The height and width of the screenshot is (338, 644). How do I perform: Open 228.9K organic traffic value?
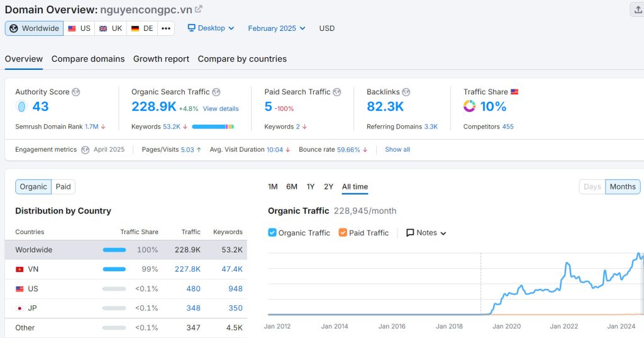tap(153, 106)
